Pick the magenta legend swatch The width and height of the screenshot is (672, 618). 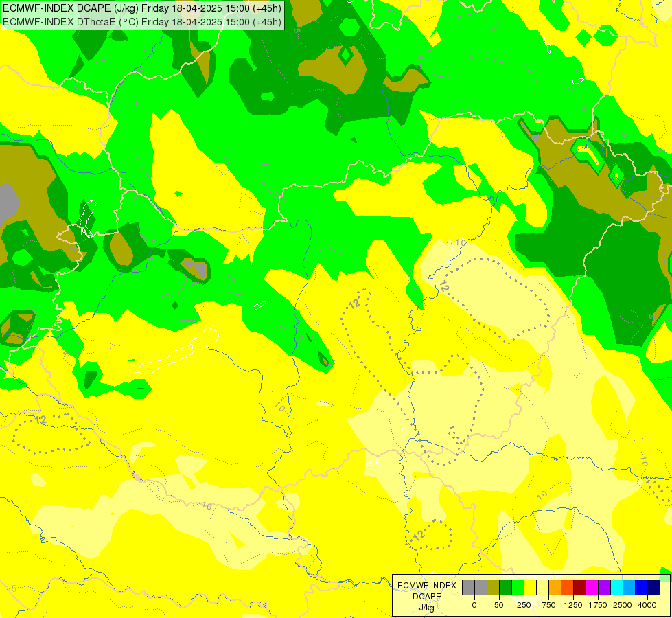(592, 587)
